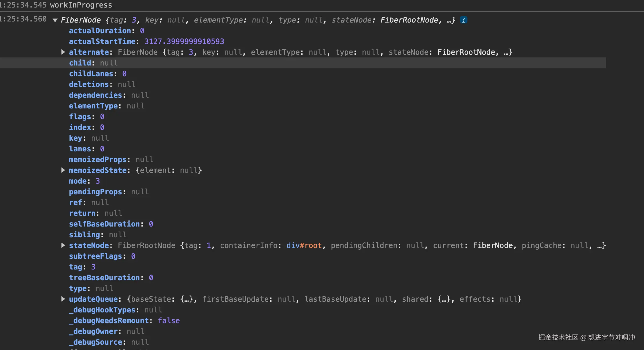This screenshot has height=350, width=644.
Task: Select the actualStartTime property value
Action: pyautogui.click(x=184, y=41)
